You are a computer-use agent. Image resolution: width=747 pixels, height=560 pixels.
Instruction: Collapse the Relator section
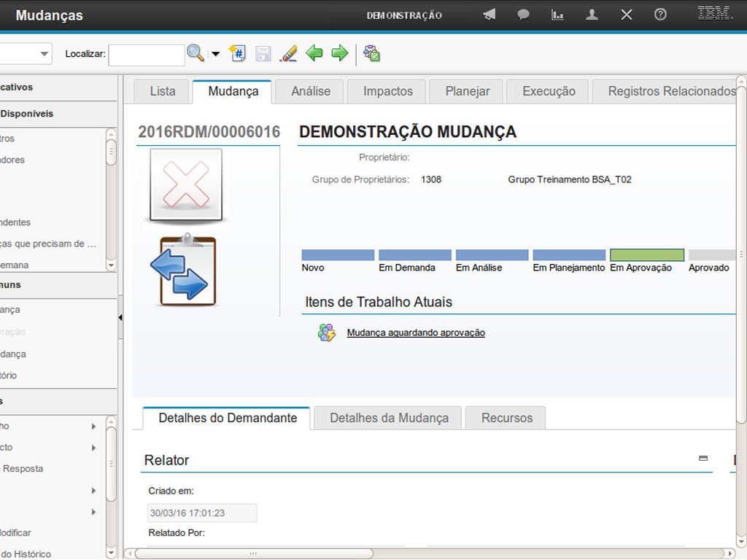point(703,459)
